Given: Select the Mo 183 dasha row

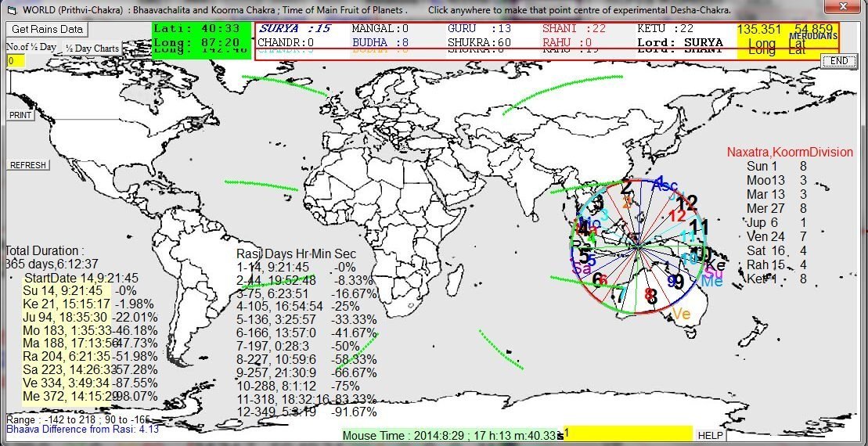Looking at the screenshot, I should [x=90, y=331].
